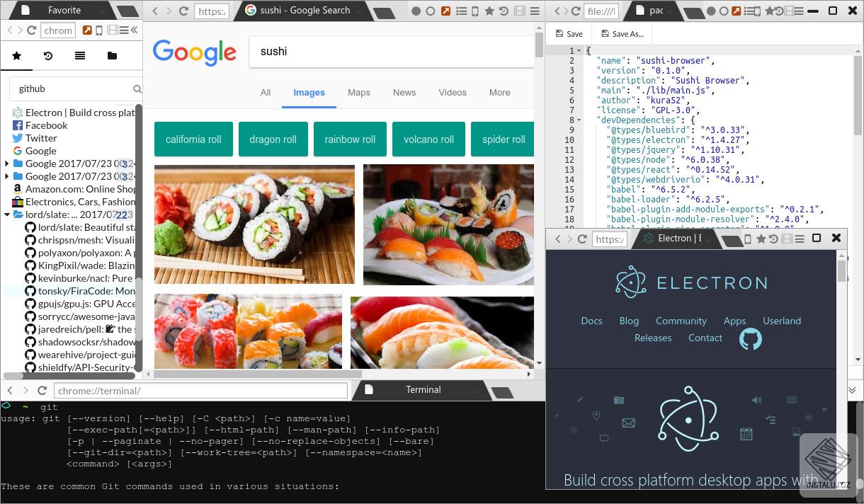Click the favorites star in Google panel toolbar

[489, 11]
